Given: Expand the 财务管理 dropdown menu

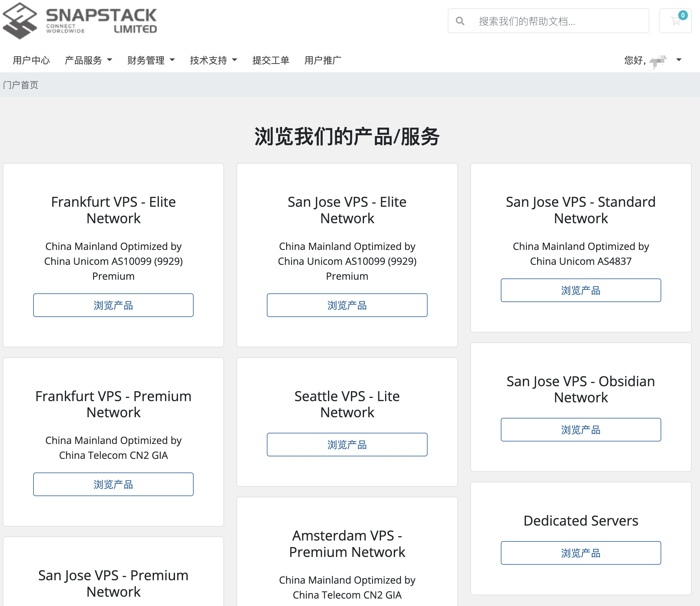Looking at the screenshot, I should 151,60.
